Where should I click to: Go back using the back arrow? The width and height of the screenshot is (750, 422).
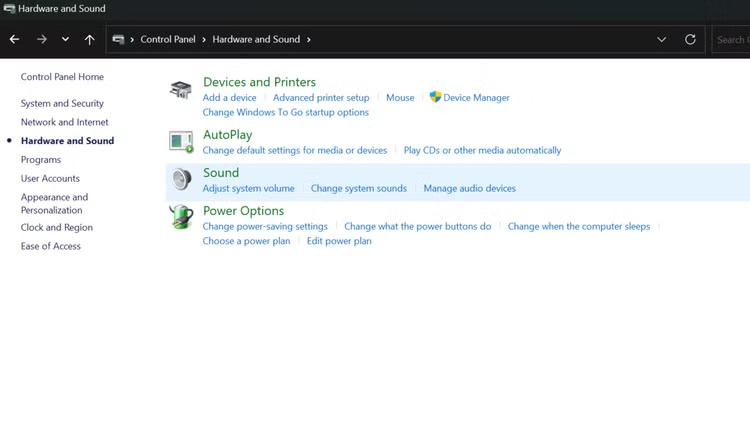click(x=14, y=40)
